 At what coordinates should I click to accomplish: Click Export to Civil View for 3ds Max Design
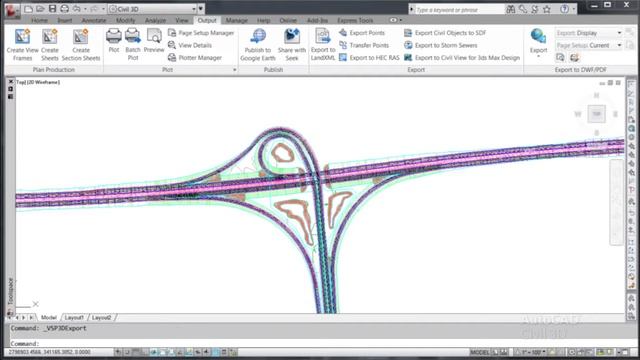click(462, 58)
